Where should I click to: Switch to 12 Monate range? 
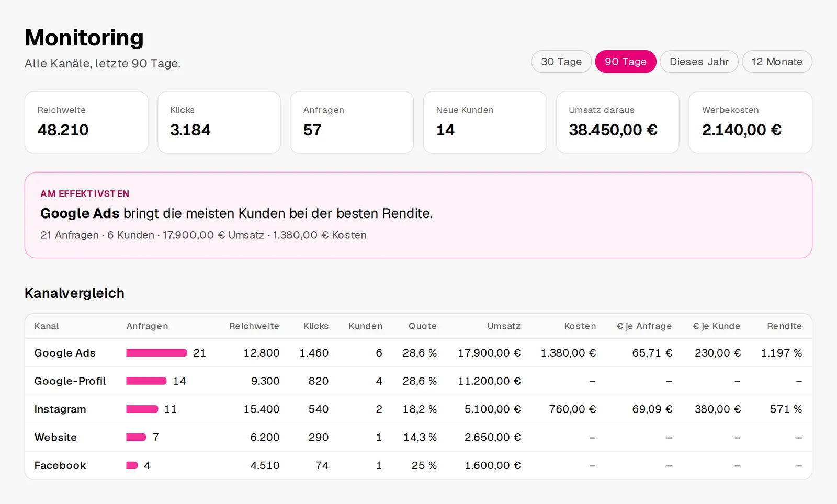coord(777,62)
